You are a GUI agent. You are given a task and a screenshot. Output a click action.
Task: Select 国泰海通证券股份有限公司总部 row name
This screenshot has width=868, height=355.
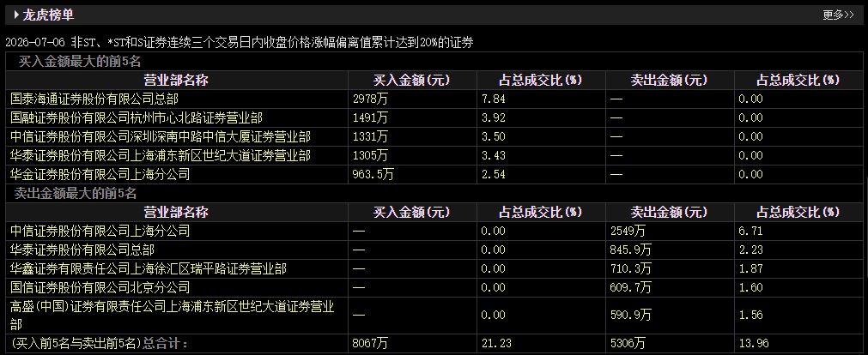tap(94, 99)
